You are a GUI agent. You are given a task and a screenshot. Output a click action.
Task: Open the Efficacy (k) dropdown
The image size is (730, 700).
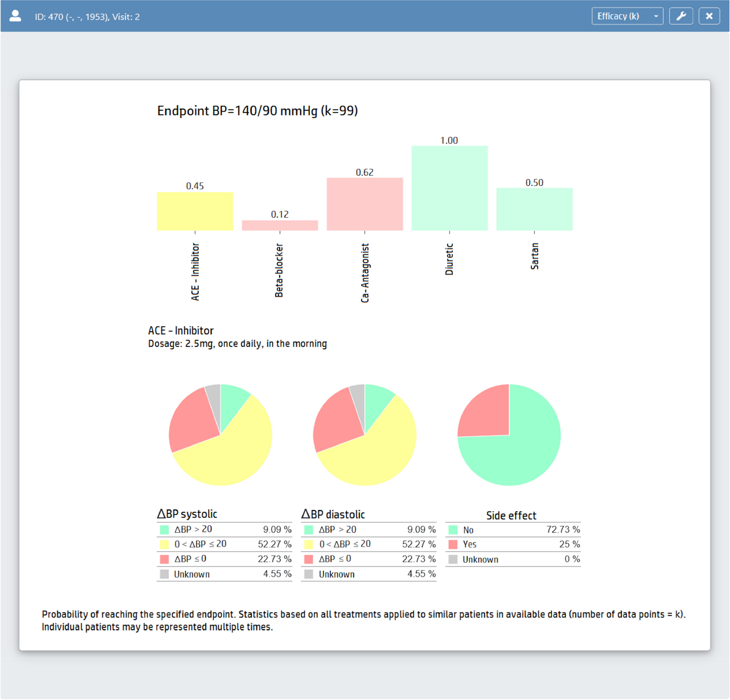coord(627,16)
